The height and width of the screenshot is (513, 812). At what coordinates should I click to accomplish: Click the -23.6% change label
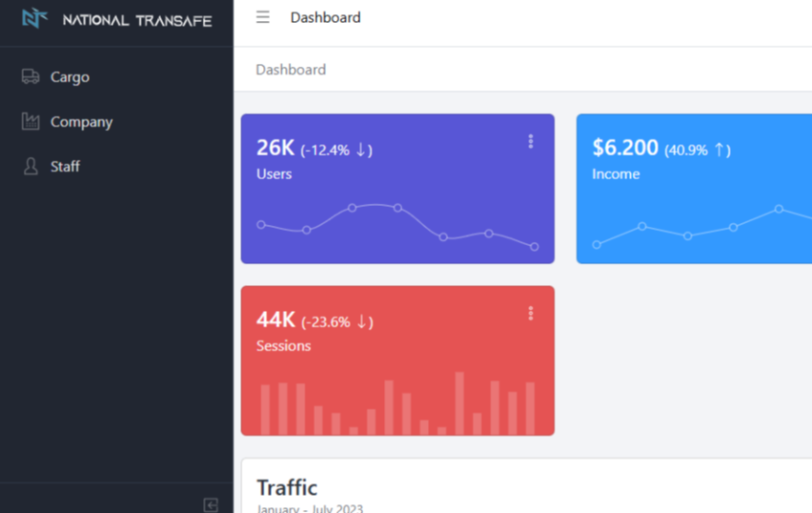tap(337, 322)
